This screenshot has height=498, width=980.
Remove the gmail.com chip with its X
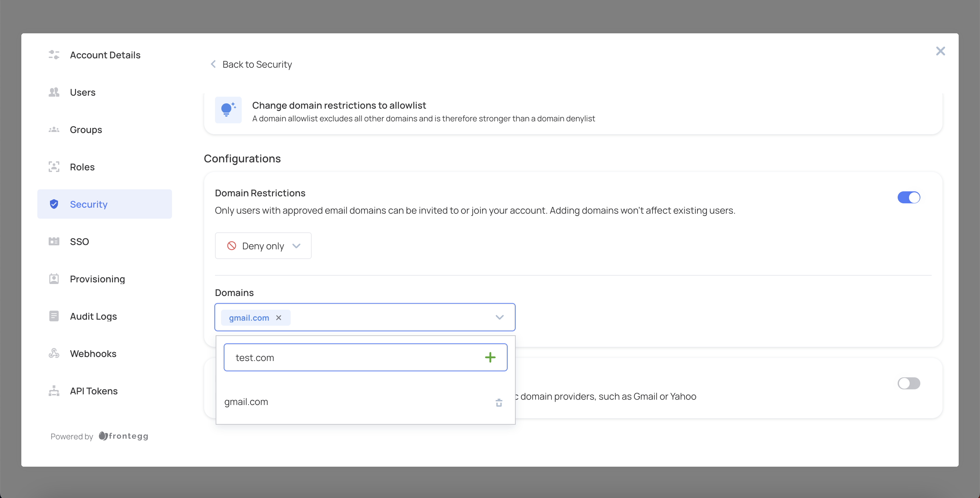278,318
